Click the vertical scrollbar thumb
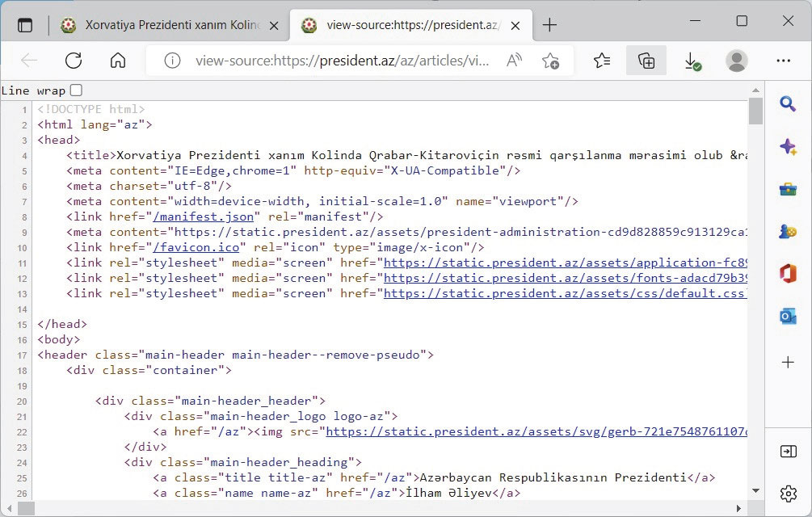812x517 pixels. click(x=755, y=111)
